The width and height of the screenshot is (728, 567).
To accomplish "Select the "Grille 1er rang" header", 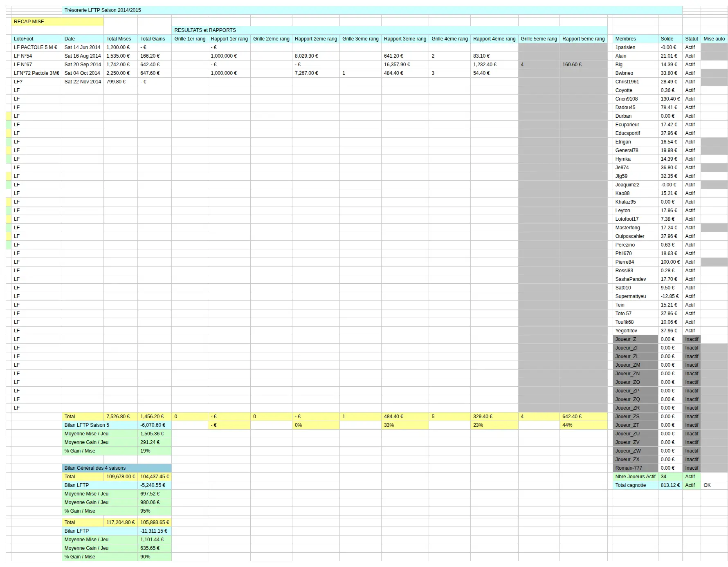I will 190,39.
